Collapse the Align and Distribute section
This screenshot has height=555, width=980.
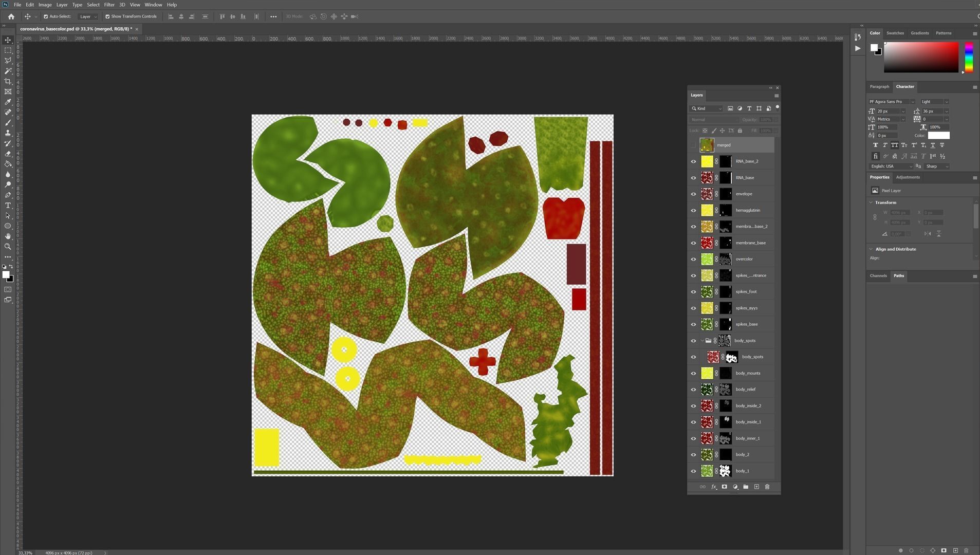click(x=871, y=249)
